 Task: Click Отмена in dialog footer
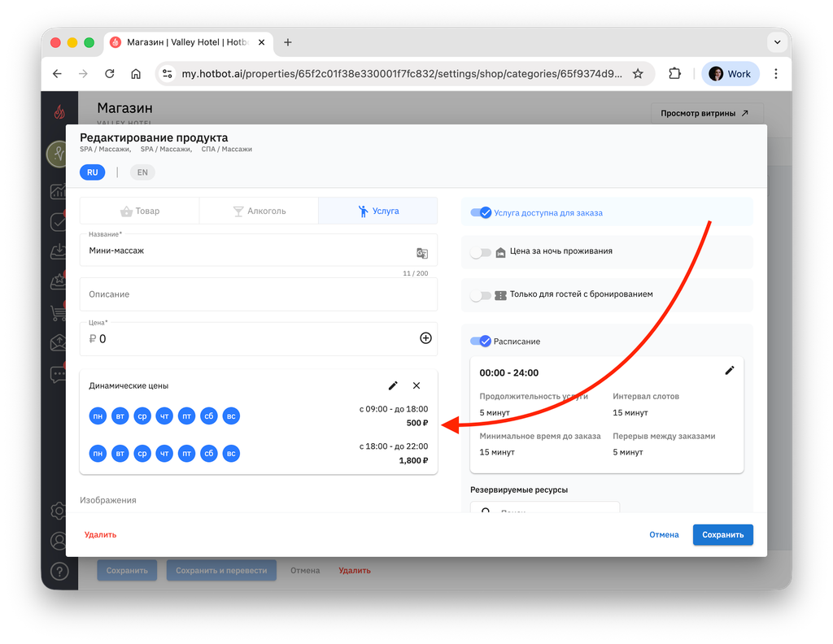pyautogui.click(x=664, y=534)
